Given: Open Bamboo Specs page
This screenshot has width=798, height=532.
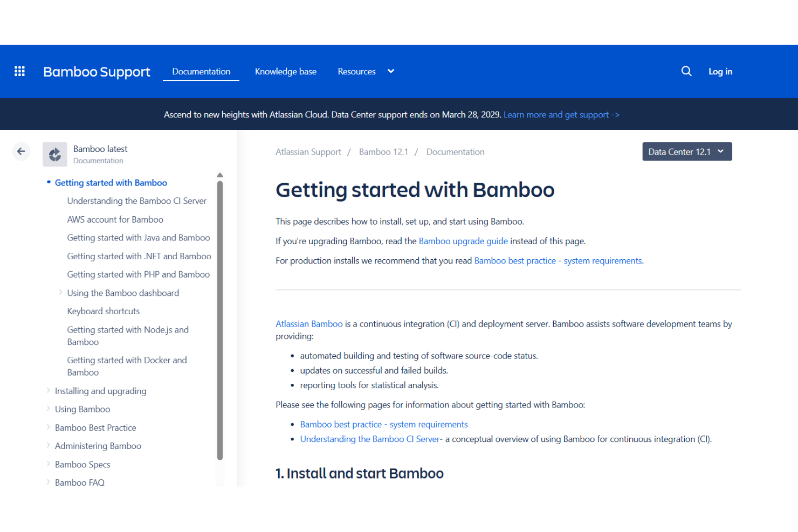Looking at the screenshot, I should point(82,464).
